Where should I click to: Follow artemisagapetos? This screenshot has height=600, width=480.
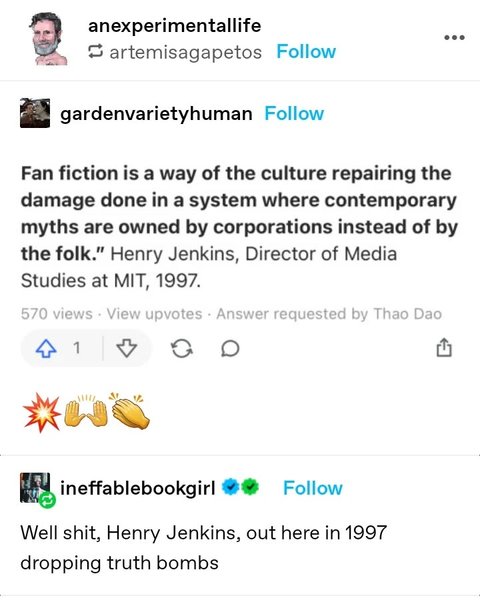click(x=306, y=52)
